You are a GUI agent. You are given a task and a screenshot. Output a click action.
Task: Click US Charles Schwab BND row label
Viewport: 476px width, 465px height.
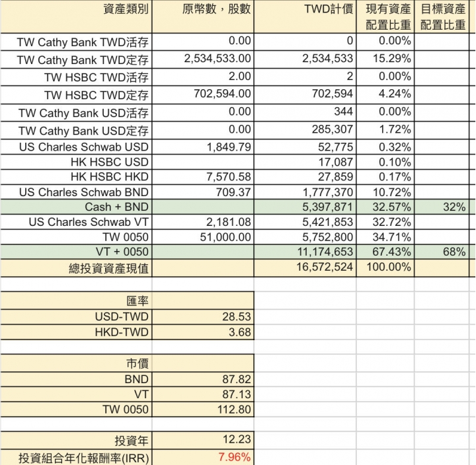point(76,192)
